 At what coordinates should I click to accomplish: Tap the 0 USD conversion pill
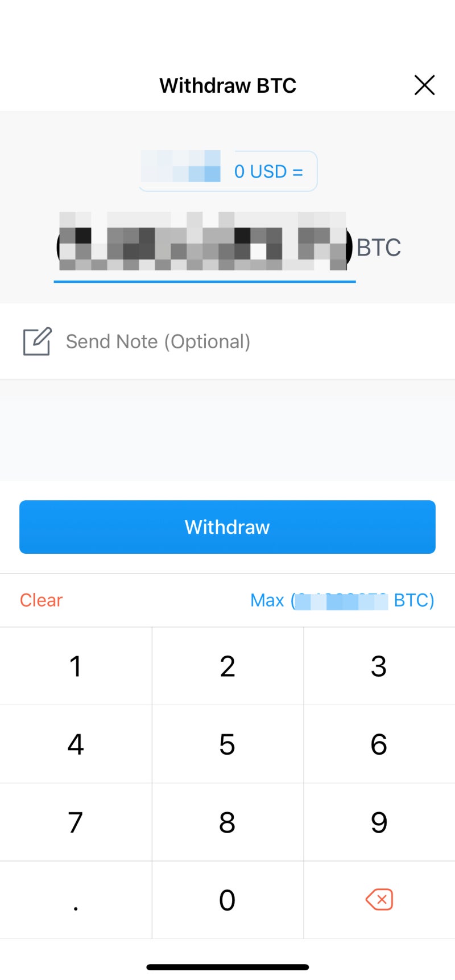click(228, 171)
